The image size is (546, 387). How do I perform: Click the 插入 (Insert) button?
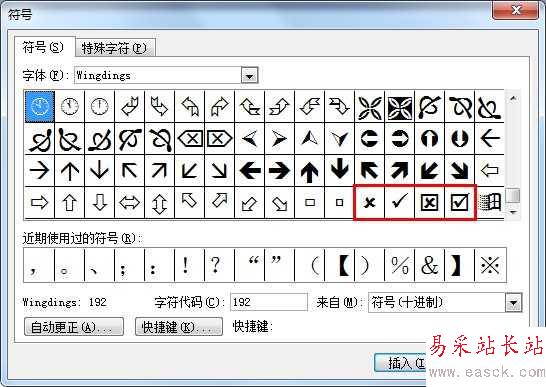click(400, 363)
